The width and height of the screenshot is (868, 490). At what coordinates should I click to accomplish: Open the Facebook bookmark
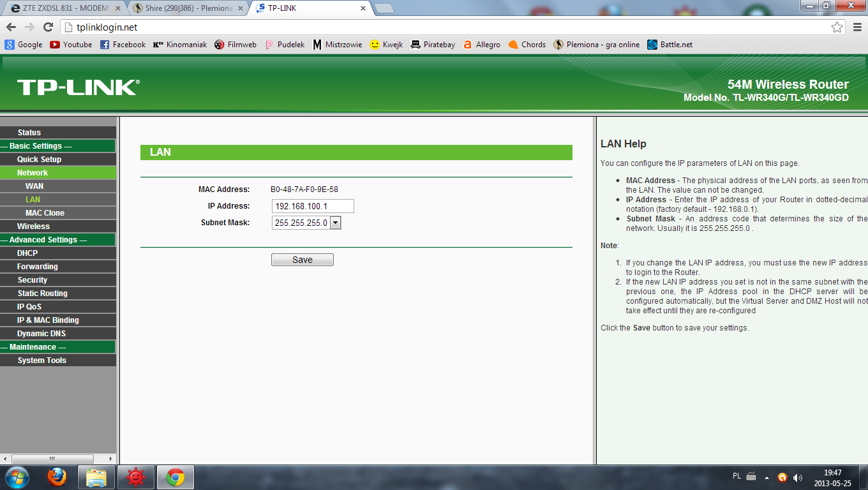tap(123, 45)
